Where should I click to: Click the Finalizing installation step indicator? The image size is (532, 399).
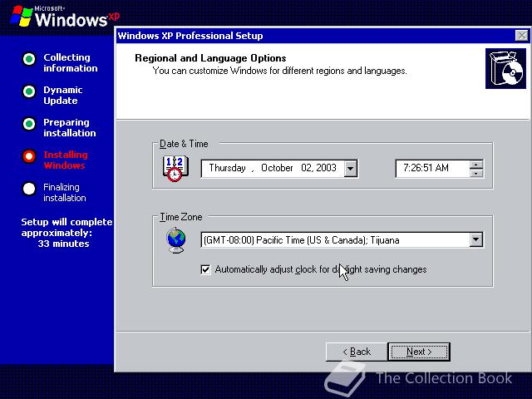(x=29, y=189)
